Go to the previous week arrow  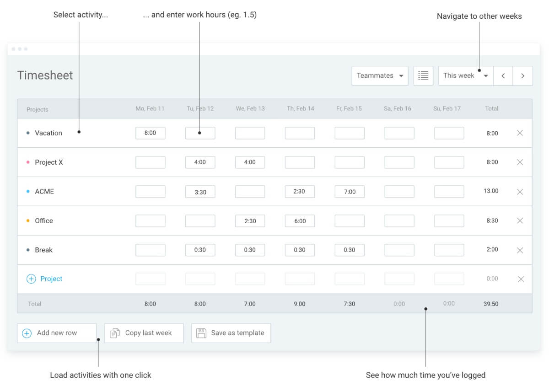pos(503,76)
